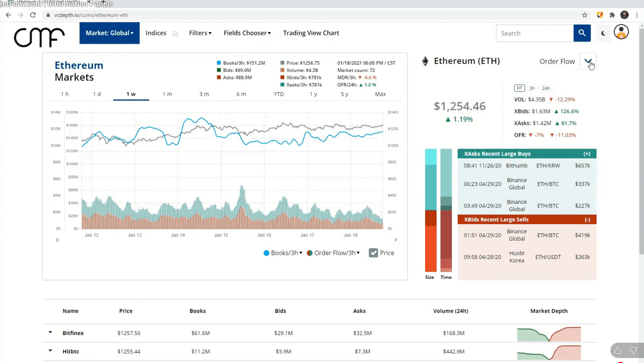
Task: Expand the Order Flow panel chevron
Action: 588,61
